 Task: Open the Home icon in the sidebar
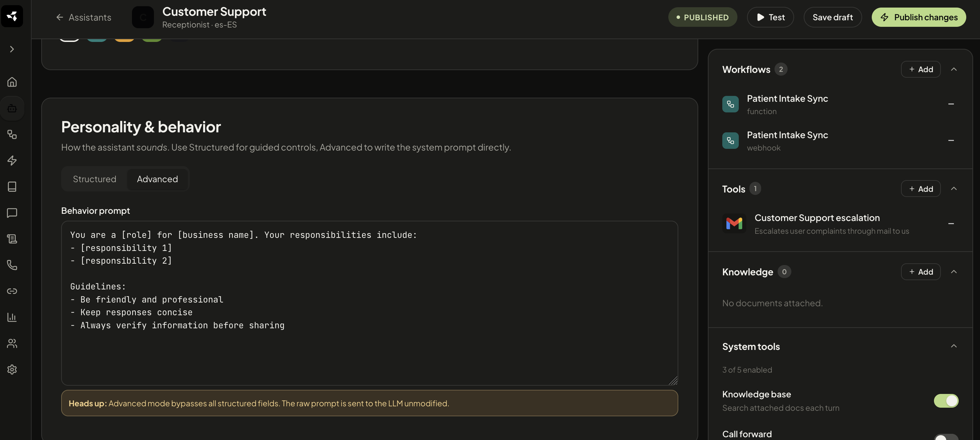point(12,82)
